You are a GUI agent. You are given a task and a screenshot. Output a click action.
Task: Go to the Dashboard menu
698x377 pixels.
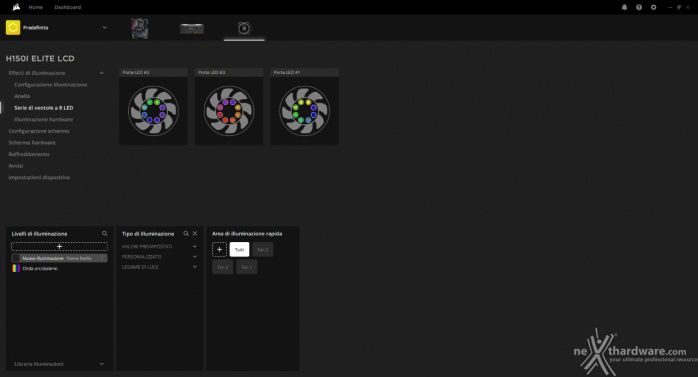tap(68, 7)
